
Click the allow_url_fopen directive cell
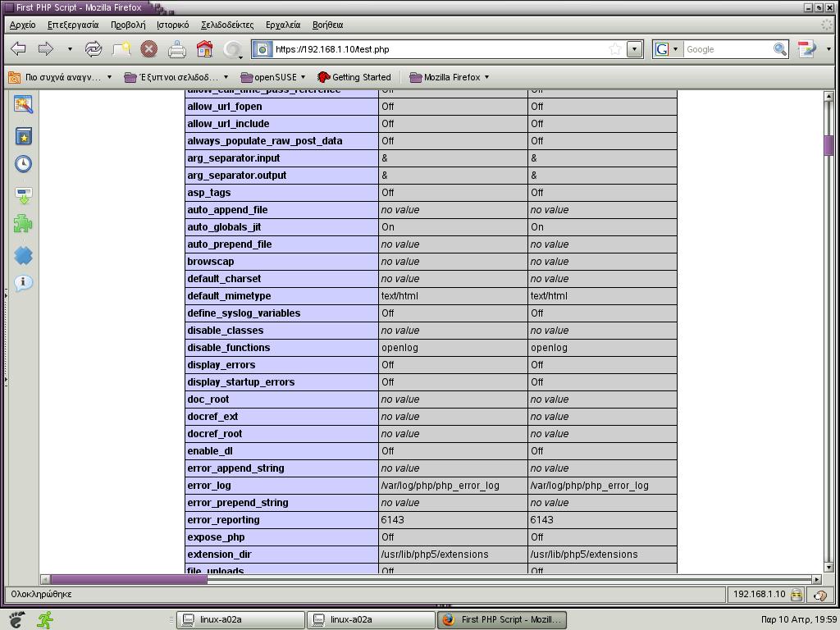pyautogui.click(x=282, y=107)
